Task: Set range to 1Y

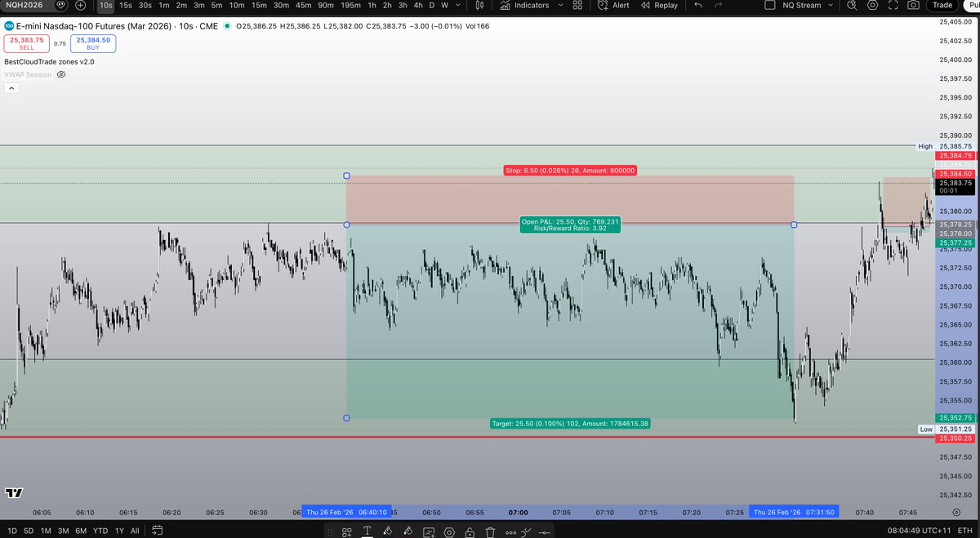Action: [x=120, y=531]
